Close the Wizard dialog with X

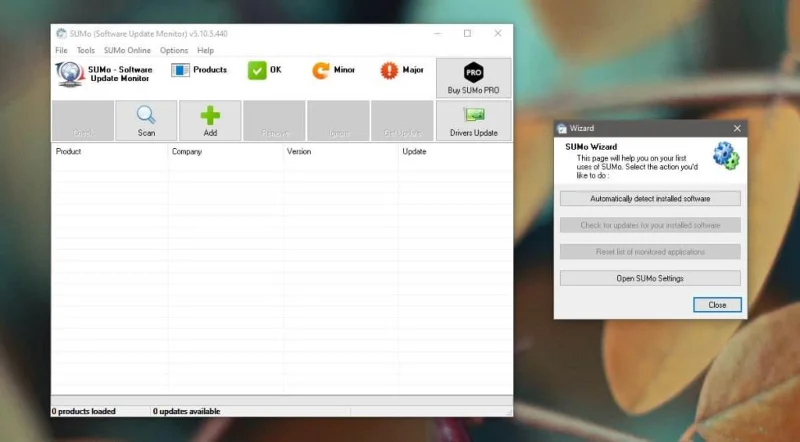737,128
